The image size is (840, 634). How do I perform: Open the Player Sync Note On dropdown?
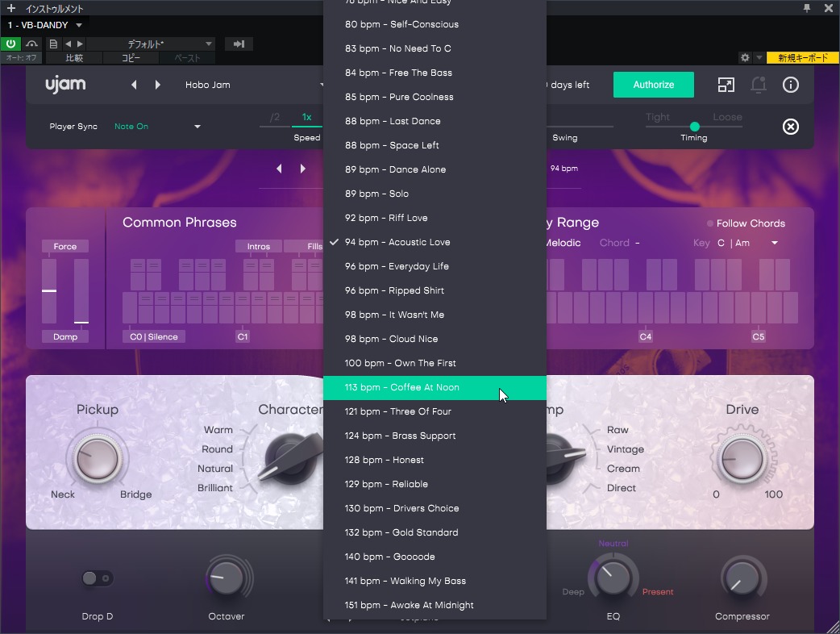click(x=157, y=127)
